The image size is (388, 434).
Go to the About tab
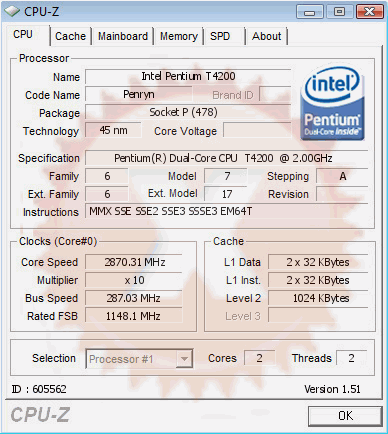(266, 36)
